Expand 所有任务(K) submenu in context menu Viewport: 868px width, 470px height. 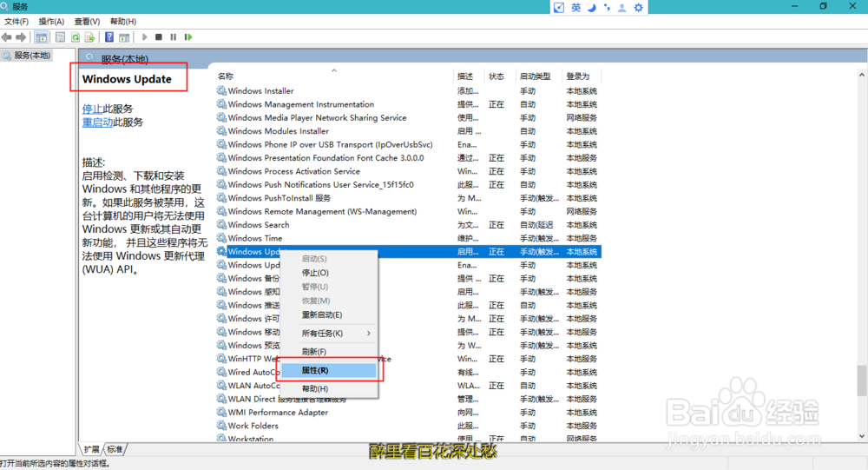coord(329,333)
